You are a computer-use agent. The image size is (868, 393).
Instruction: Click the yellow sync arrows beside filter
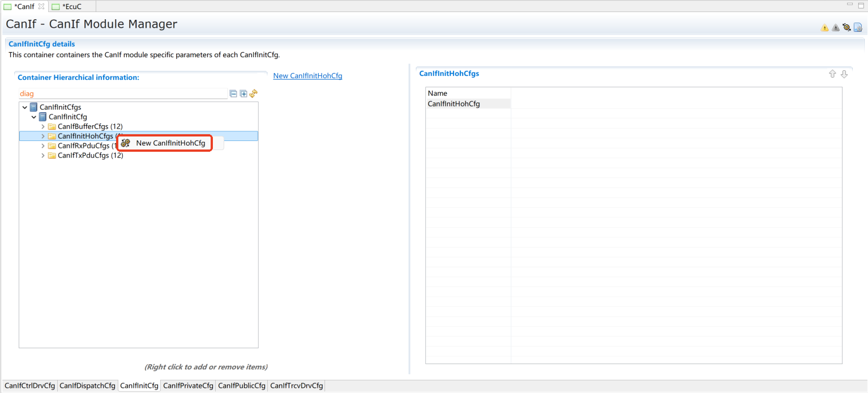(254, 93)
